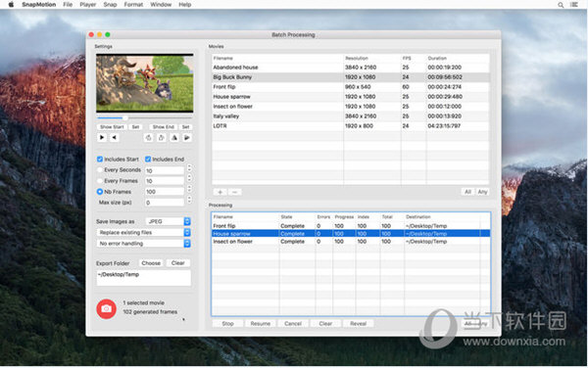Click the Nb Frames value field
Image resolution: width=588 pixels, height=368 pixels.
click(x=165, y=192)
